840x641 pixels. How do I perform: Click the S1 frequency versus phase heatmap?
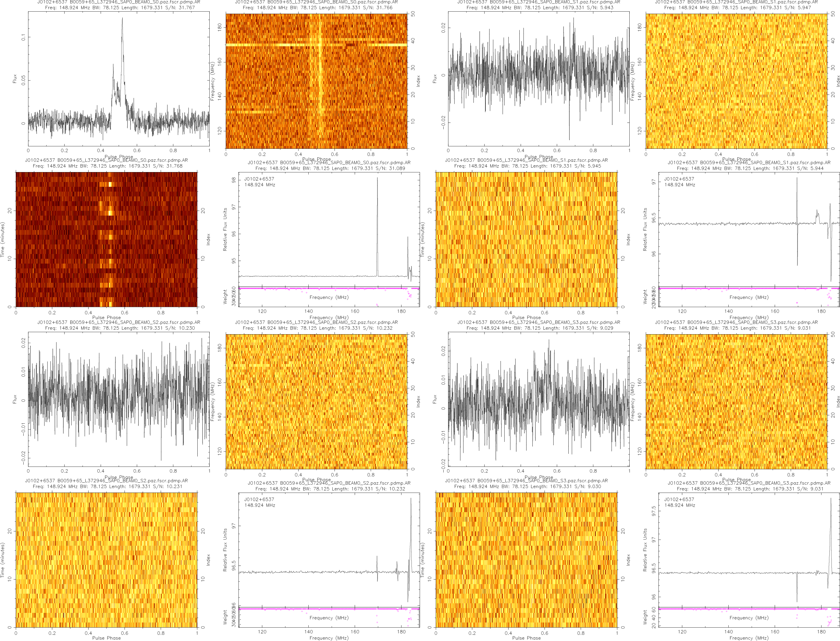[x=736, y=81]
